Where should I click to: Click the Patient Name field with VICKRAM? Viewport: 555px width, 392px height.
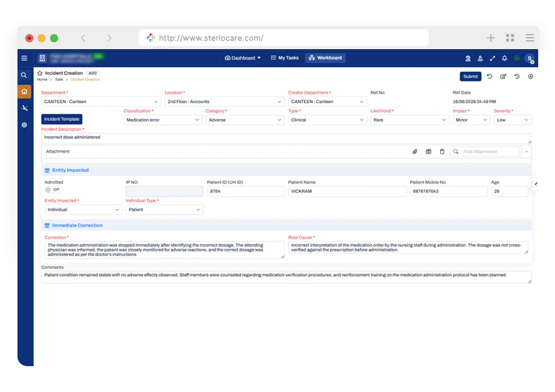tap(347, 191)
